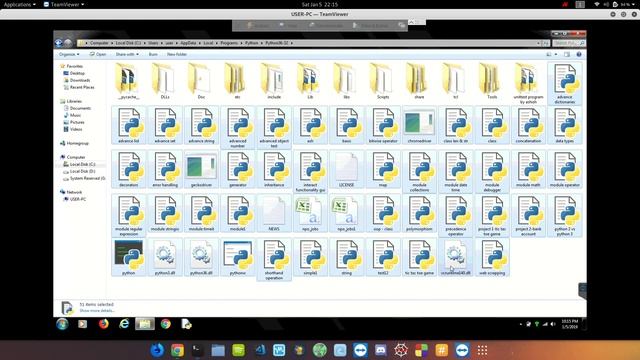Viewport: 640px width, 360px height.
Task: Select the advance string Python file
Action: tap(201, 125)
